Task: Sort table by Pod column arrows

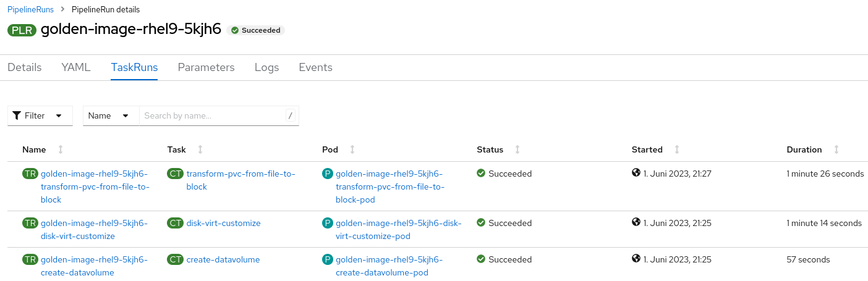Action: pyautogui.click(x=352, y=149)
